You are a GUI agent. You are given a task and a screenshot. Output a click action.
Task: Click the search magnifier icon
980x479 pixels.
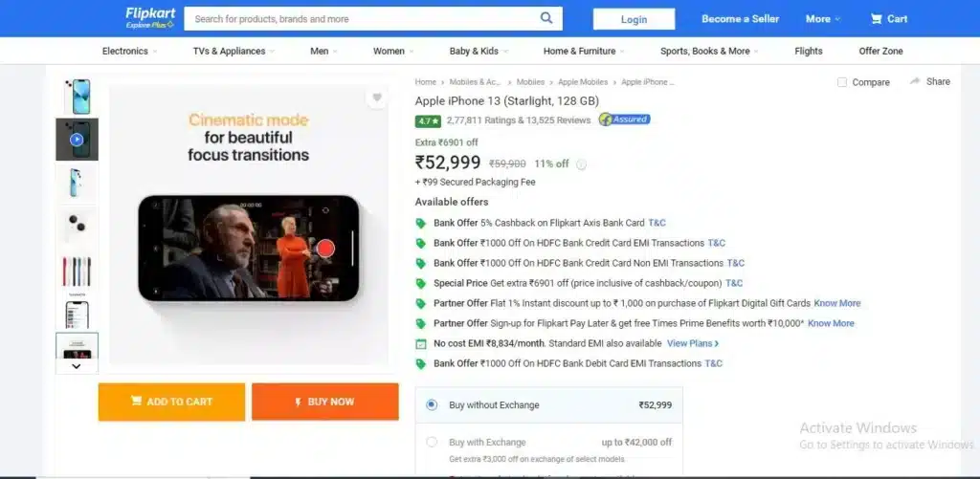[x=546, y=18]
